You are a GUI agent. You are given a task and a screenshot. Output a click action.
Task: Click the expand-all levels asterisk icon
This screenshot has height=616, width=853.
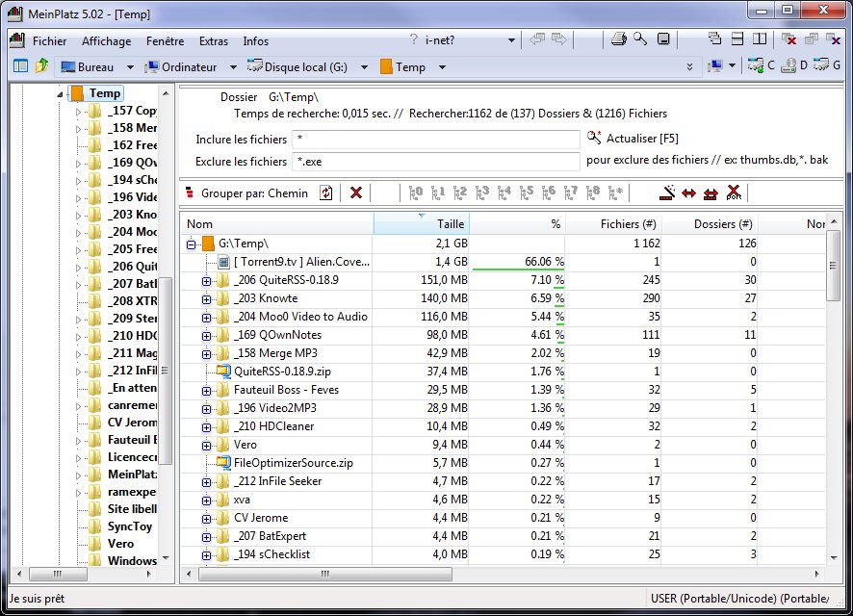click(x=615, y=192)
